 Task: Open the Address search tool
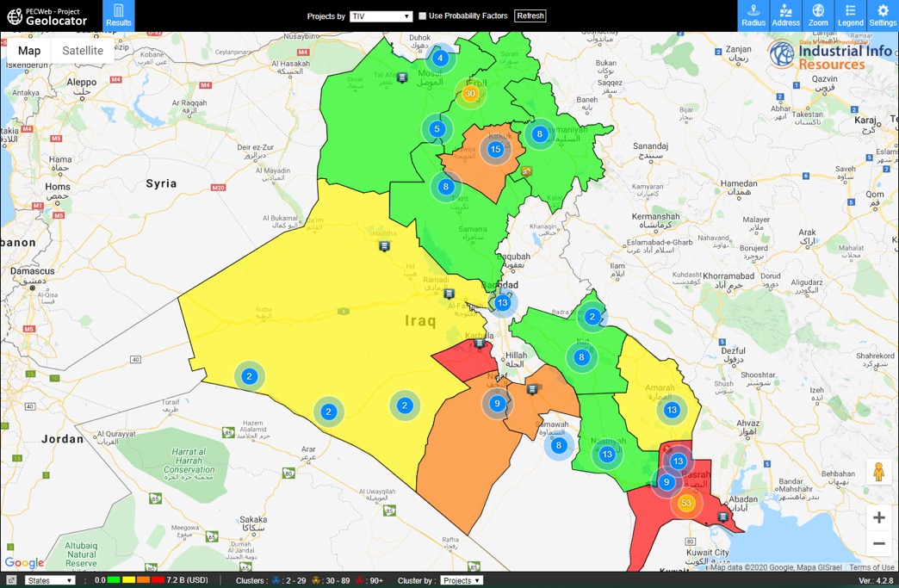785,15
